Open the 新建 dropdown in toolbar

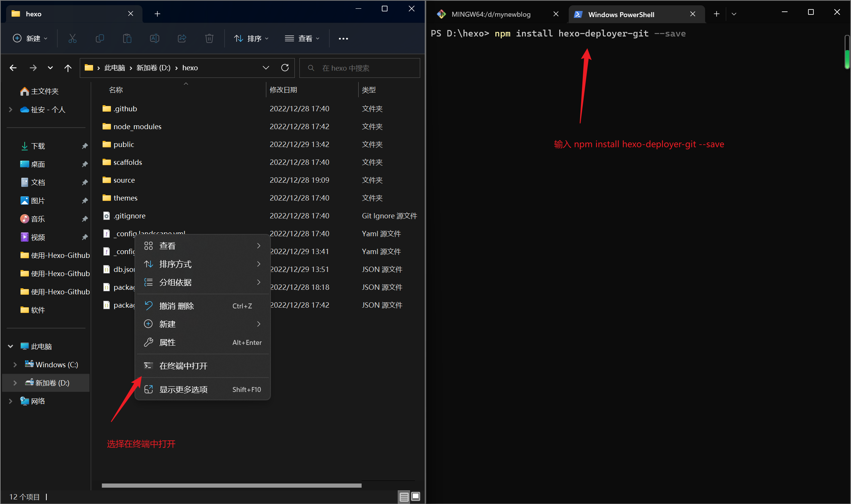pos(30,38)
